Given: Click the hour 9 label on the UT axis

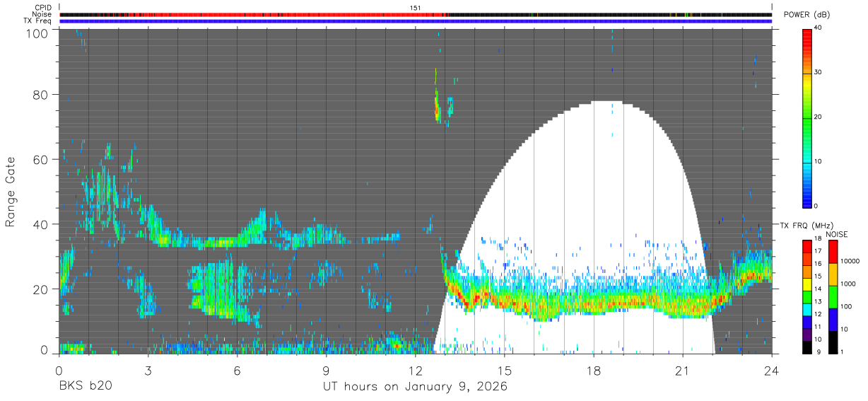Looking at the screenshot, I should [326, 371].
